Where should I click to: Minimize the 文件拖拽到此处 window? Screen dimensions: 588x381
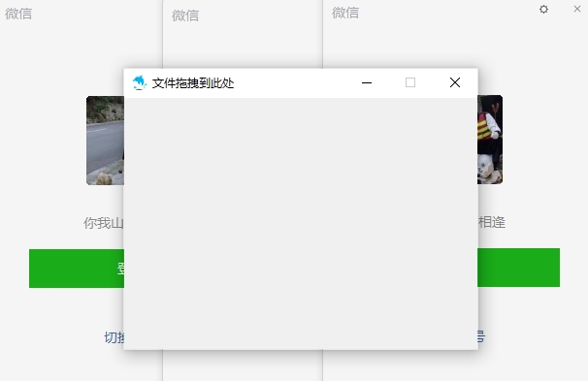tap(367, 82)
